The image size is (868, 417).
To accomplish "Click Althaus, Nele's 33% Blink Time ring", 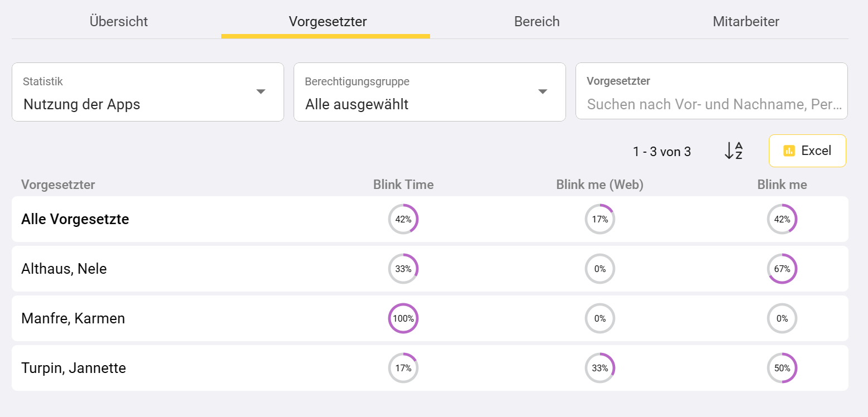I will coord(403,269).
